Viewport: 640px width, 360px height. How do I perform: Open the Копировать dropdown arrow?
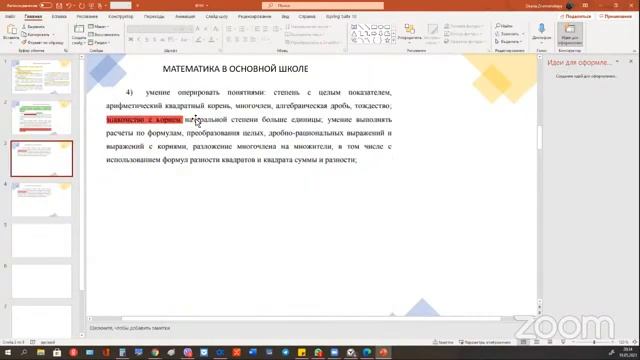pos(53,35)
